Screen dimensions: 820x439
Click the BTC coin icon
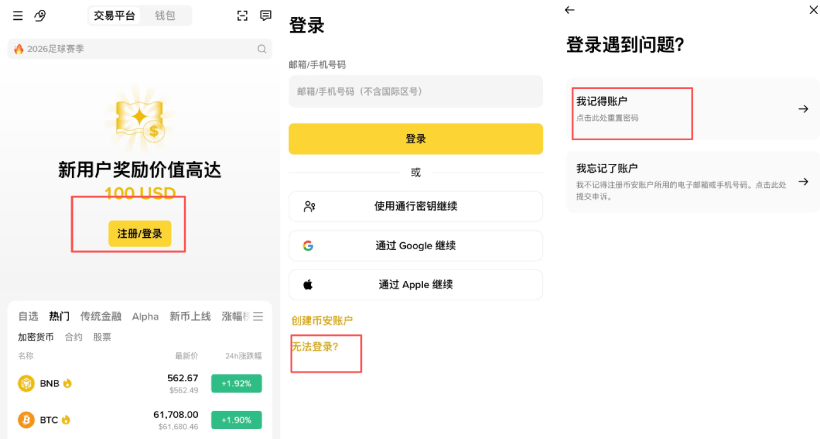(26, 420)
